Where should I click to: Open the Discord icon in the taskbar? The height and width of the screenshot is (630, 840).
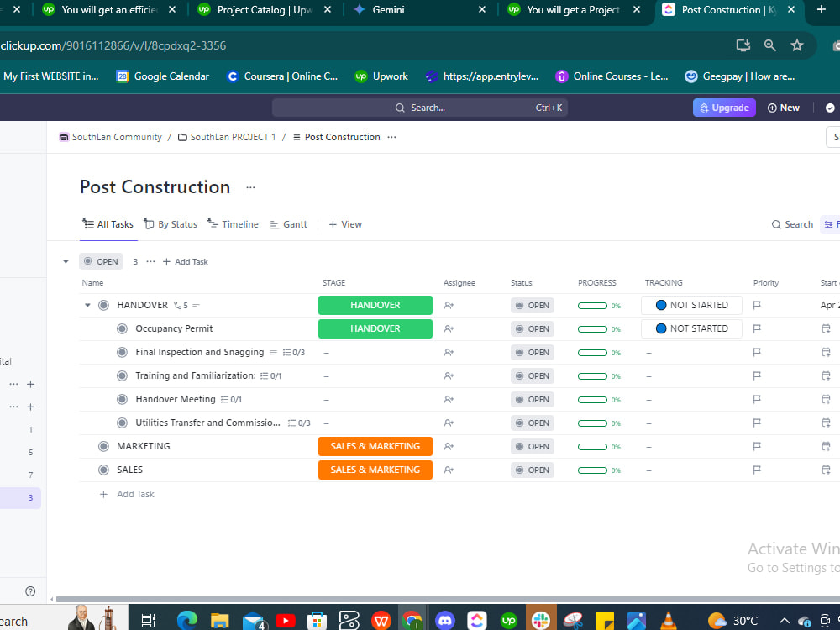click(444, 620)
